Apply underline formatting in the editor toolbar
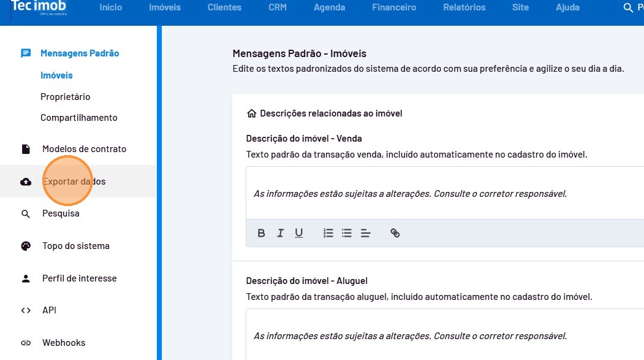644x360 pixels. (x=299, y=233)
